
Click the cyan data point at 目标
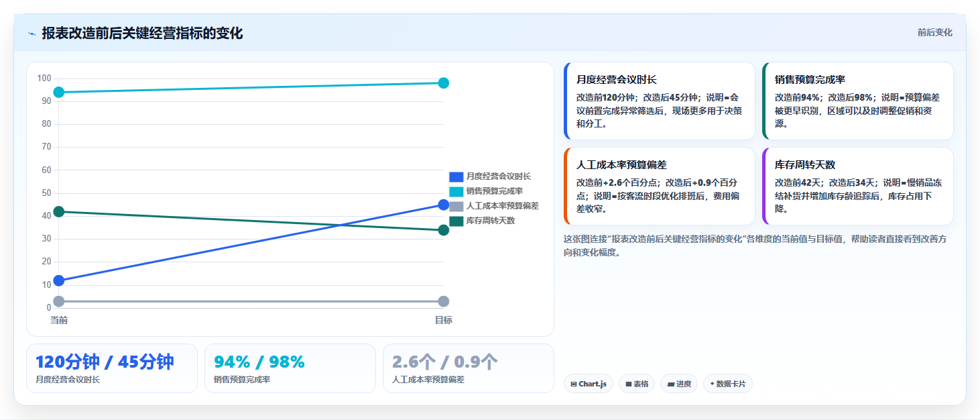443,83
